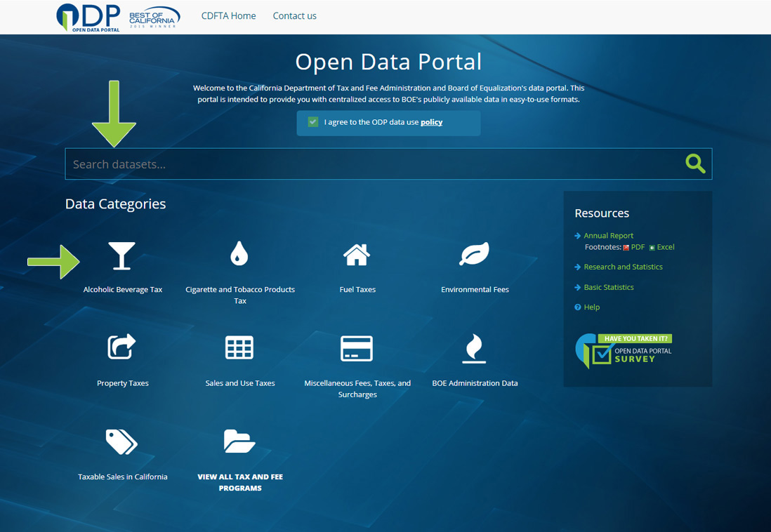Open the data use policy link

[431, 122]
